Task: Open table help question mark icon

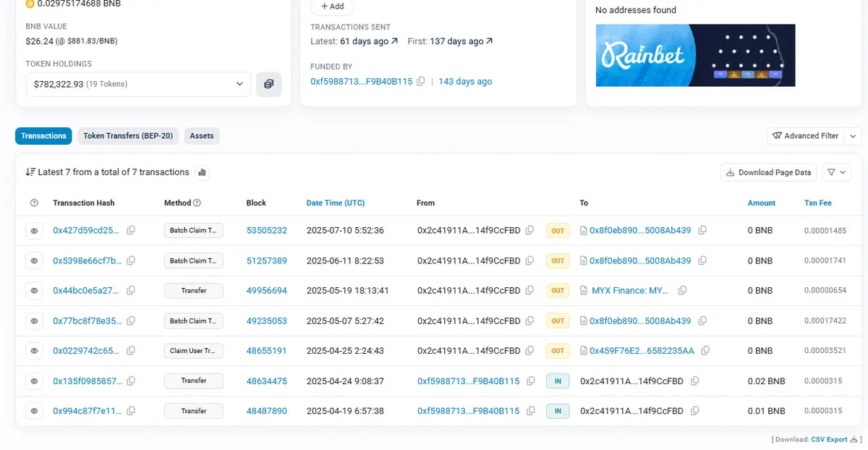Action: pos(34,203)
